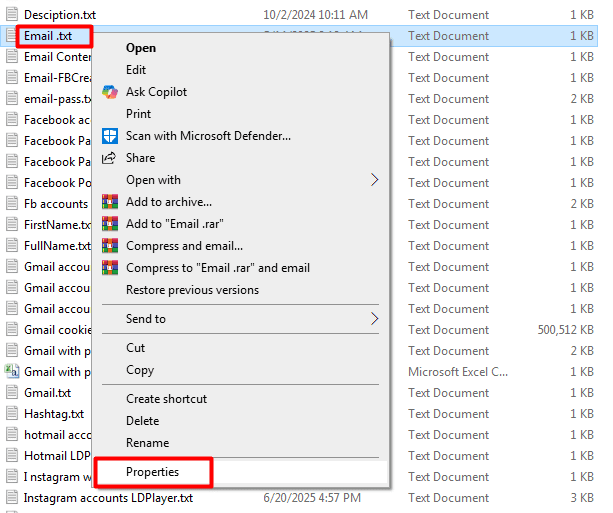
Task: Select the Gmail.txt file name
Action: (x=47, y=393)
